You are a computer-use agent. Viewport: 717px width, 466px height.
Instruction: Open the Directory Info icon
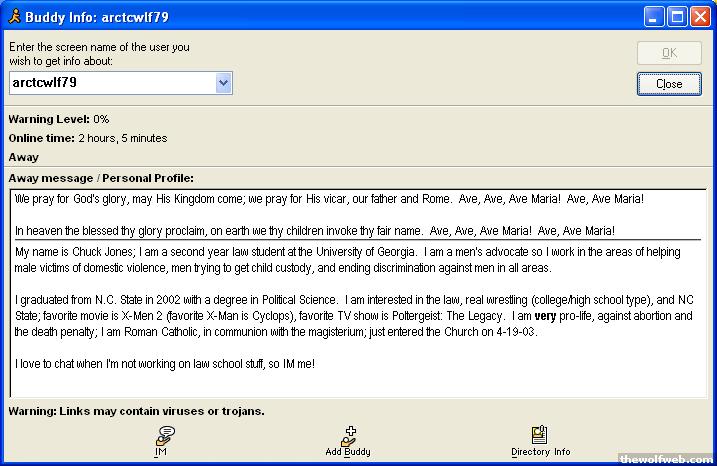click(539, 434)
